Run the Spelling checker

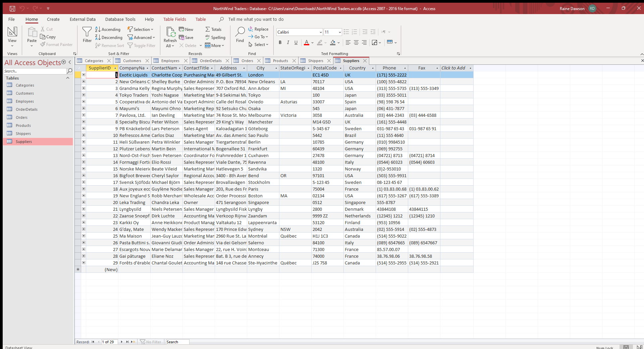215,38
